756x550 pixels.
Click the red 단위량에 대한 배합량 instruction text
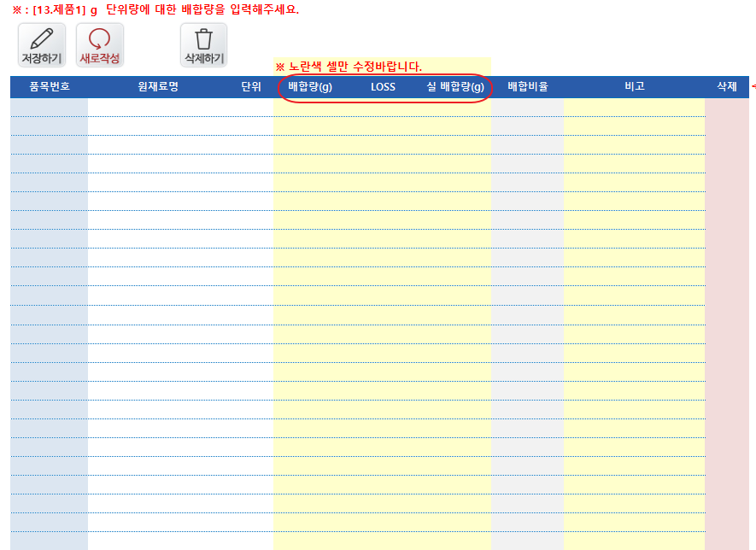click(155, 9)
